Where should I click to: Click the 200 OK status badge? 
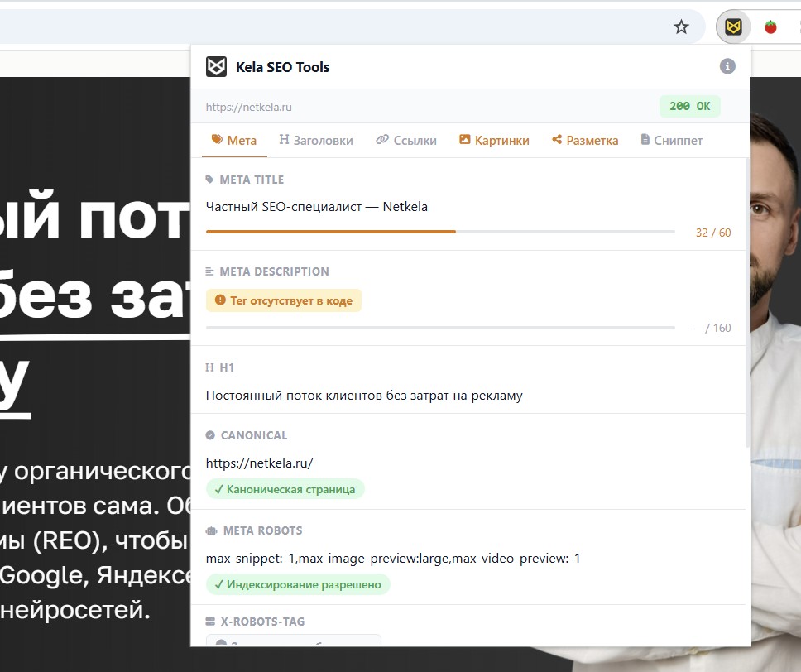689,106
